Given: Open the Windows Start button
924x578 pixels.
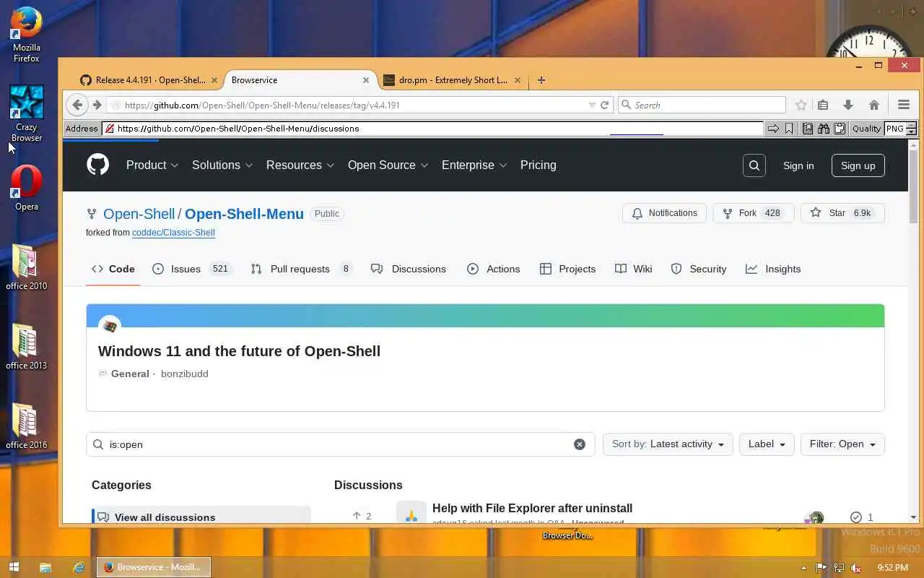Looking at the screenshot, I should tap(13, 567).
